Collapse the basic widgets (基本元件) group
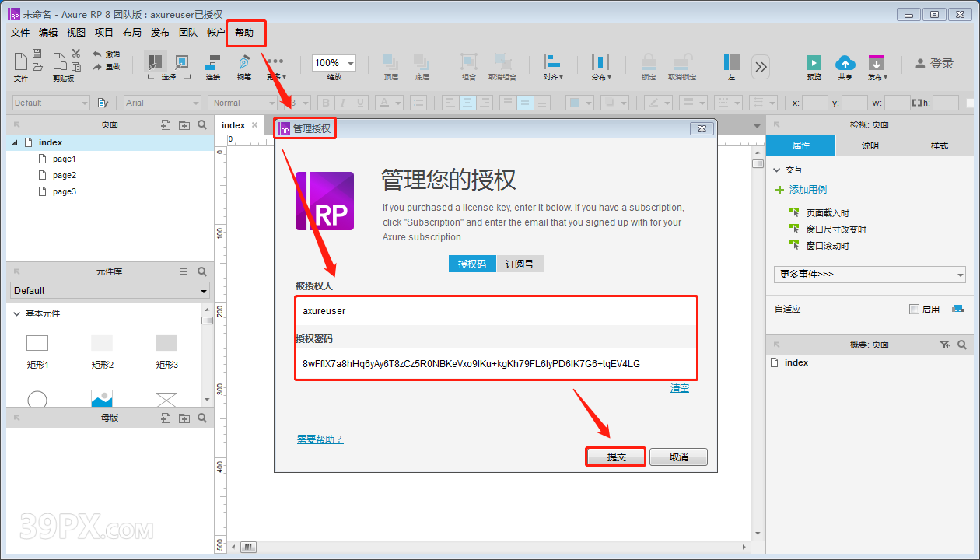This screenshot has width=980, height=560. 16,313
